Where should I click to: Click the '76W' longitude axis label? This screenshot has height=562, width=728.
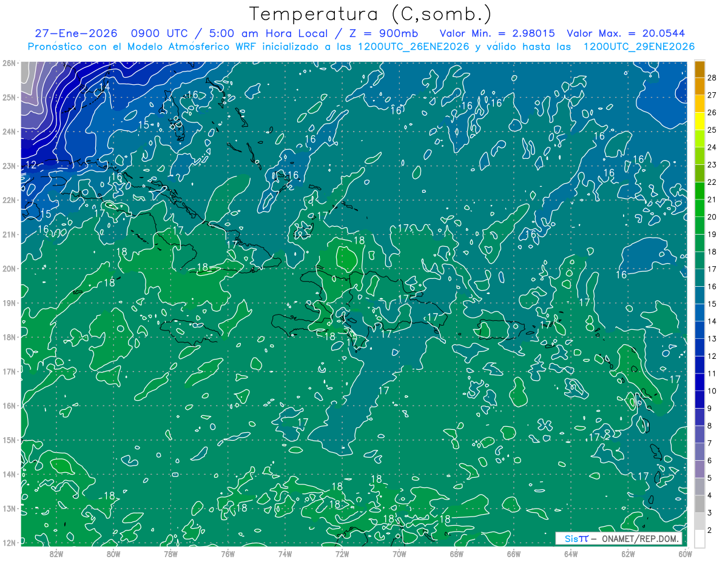227,554
